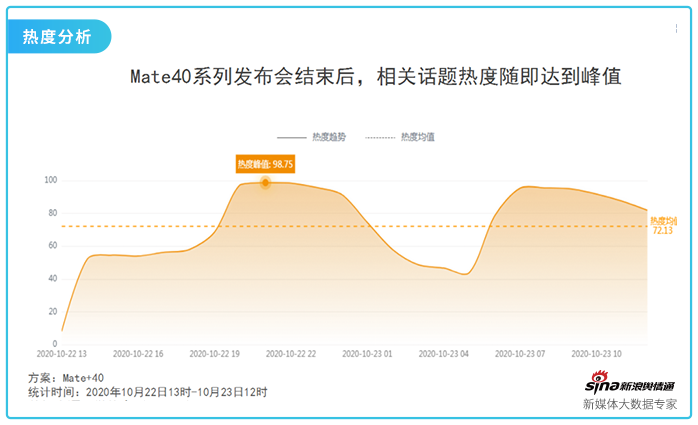This screenshot has height=425, width=698.
Task: Click x-axis label 2020-10-23 07
Action: tap(520, 354)
